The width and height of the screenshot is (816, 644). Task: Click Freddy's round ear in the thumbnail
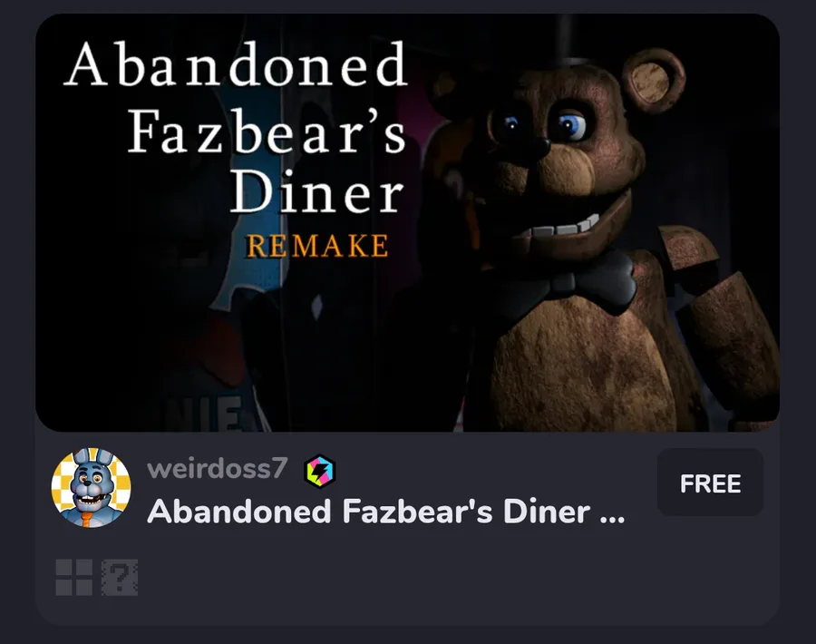tap(654, 80)
